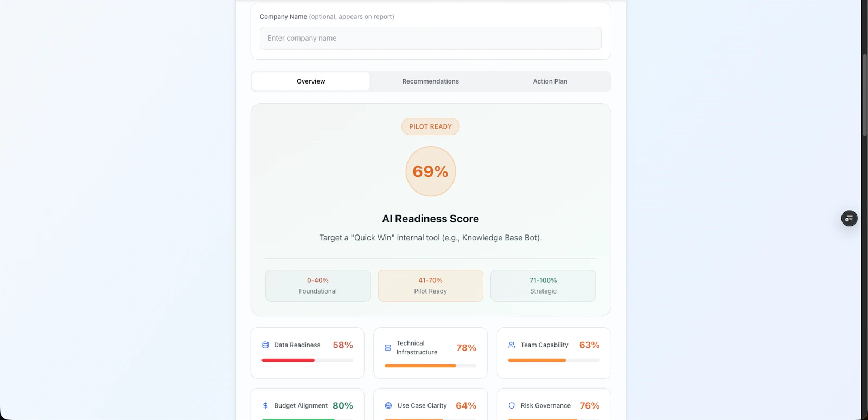Open the floating dark round menu button
This screenshot has width=868, height=420.
849,219
